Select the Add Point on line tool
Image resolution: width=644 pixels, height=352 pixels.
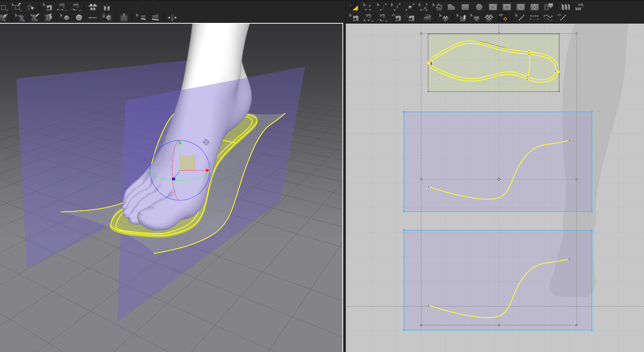coord(410,7)
